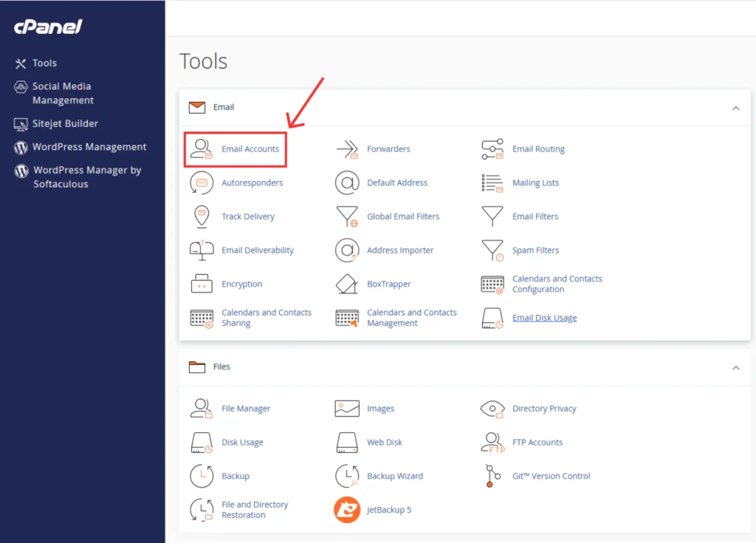Open the FTP Accounts icon

pos(492,443)
